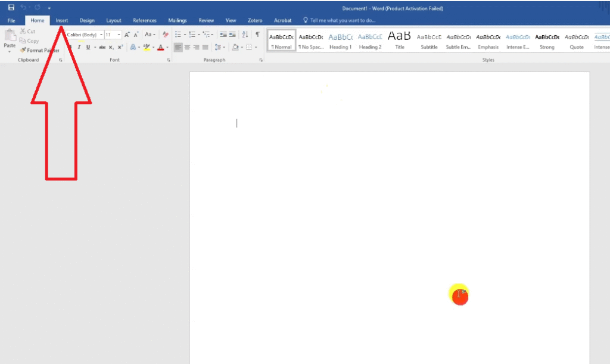Grow font size with larger A icon
610x364 pixels.
tap(127, 35)
